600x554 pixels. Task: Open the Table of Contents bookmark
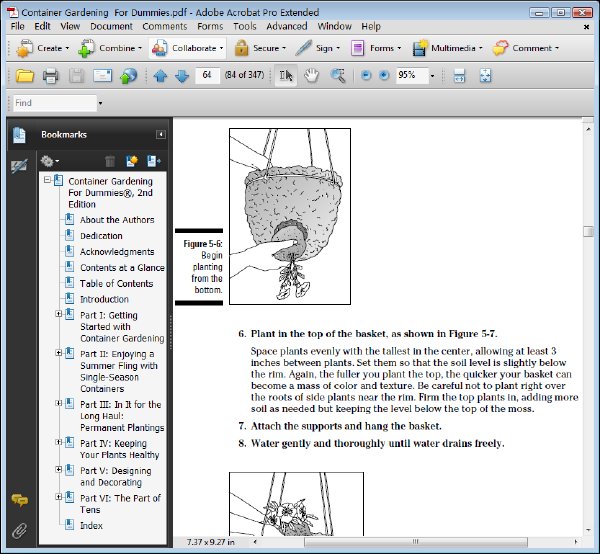[116, 284]
